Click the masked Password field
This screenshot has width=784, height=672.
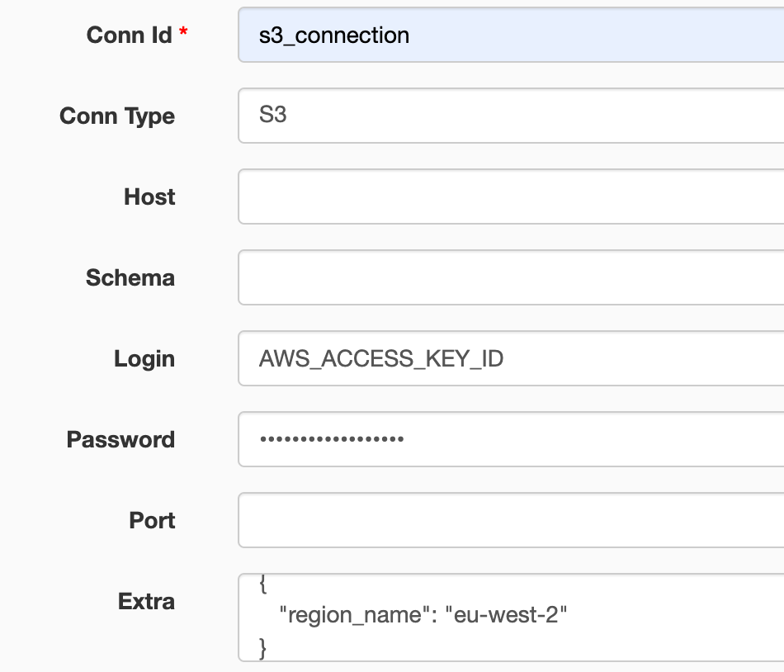tap(495, 439)
